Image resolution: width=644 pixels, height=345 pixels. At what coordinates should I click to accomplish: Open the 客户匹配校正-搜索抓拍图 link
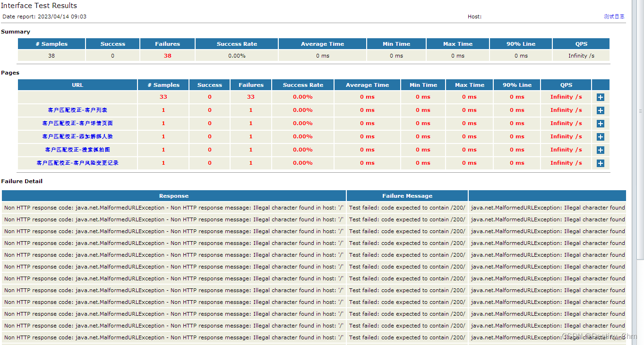tap(77, 150)
